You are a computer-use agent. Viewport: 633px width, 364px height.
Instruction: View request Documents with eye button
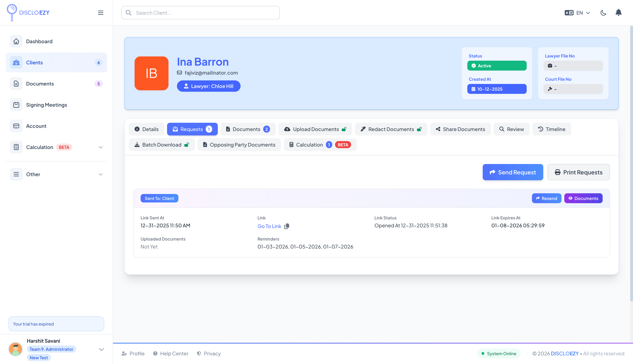coord(583,198)
